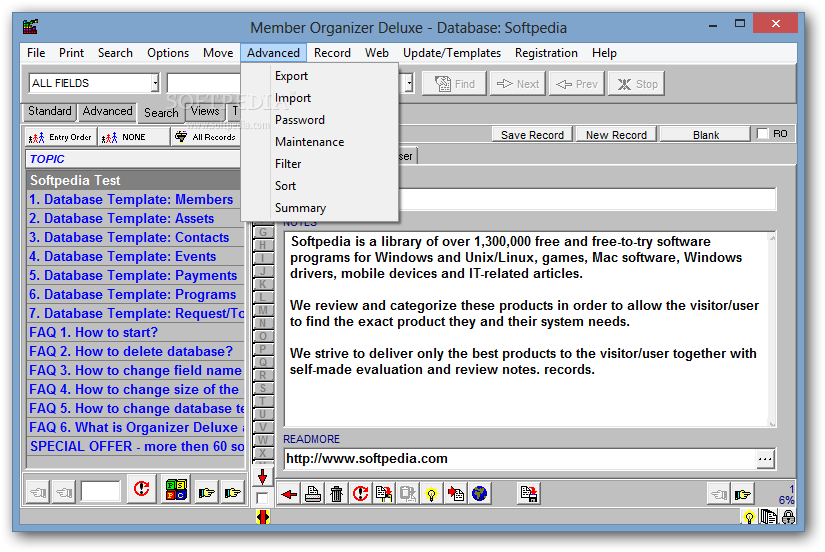Click the record number box in left navigation bar

coord(100,492)
